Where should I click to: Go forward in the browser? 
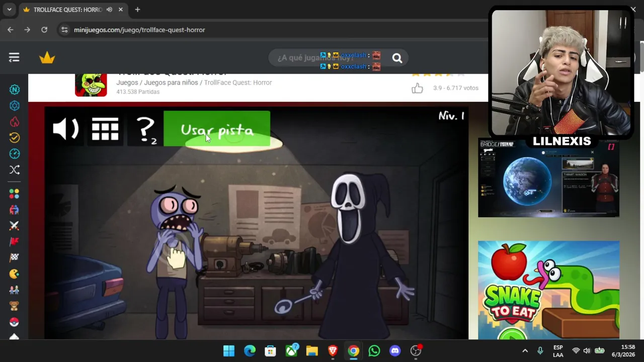pos(27,30)
